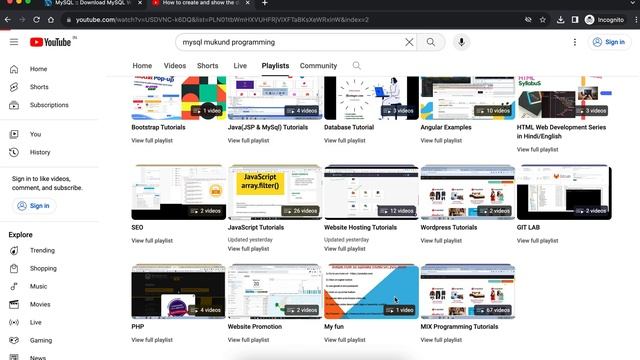Click the channel search magnifier next to Community
The image size is (640, 360).
point(356,66)
